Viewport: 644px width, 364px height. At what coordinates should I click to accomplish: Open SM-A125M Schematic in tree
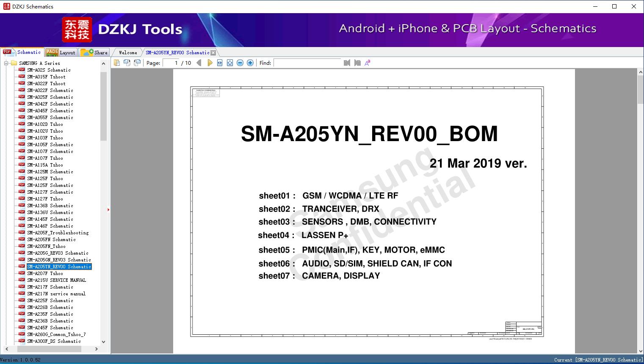pos(50,172)
